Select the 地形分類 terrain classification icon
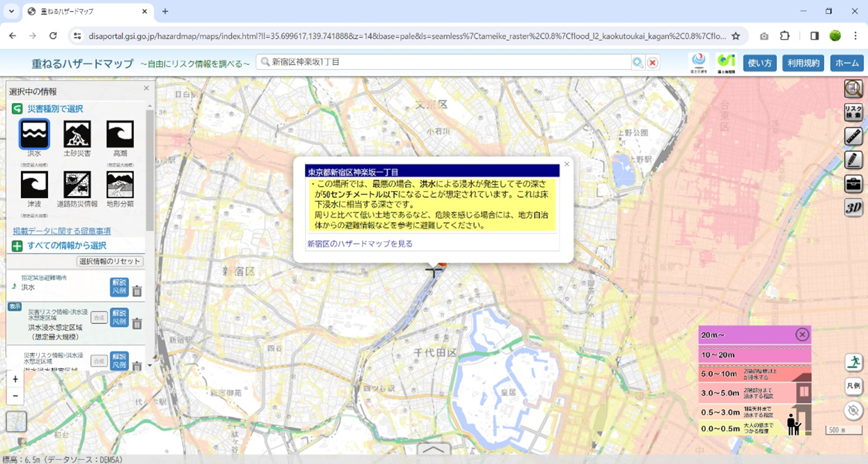 click(120, 185)
